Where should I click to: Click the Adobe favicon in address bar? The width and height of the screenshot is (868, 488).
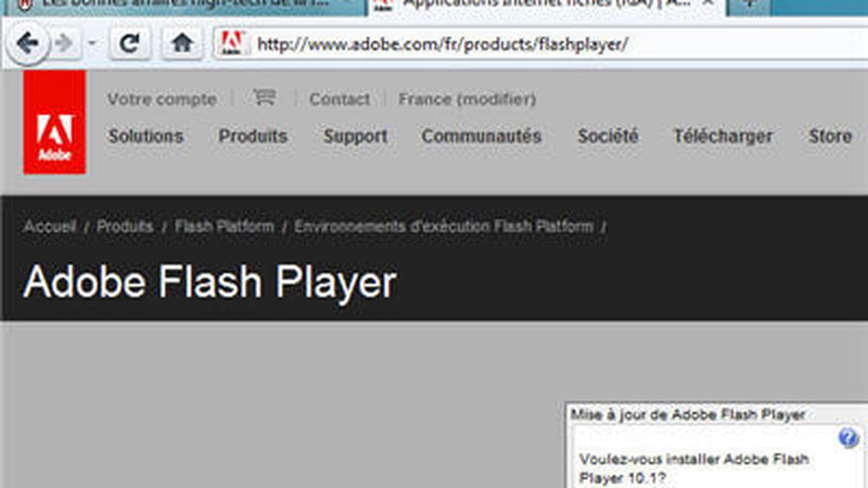pos(232,43)
